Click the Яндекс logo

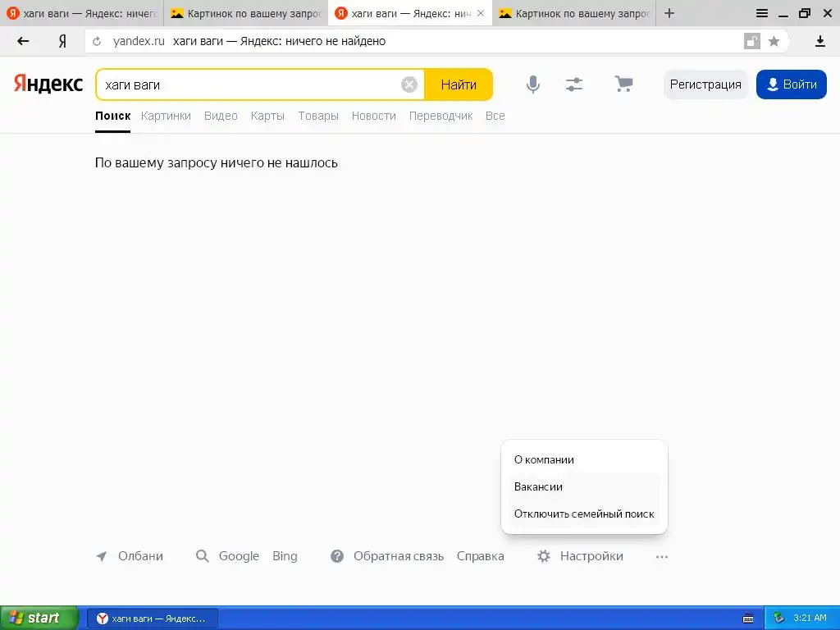[48, 84]
